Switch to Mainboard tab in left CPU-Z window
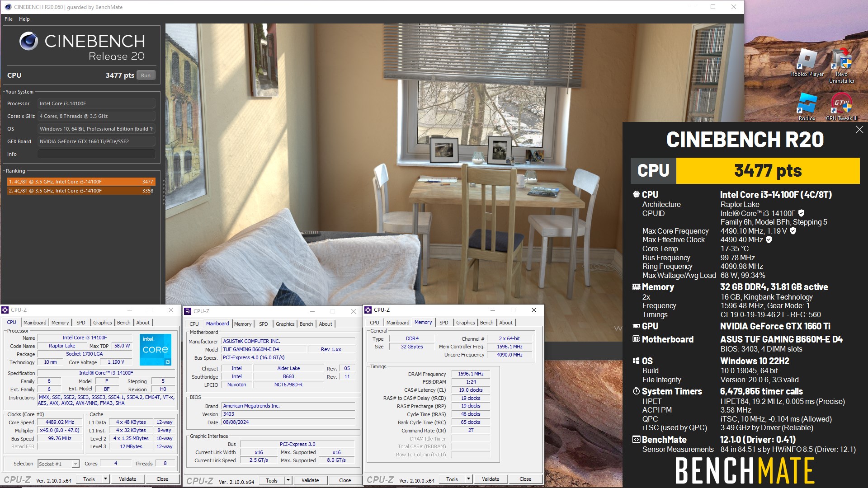Viewport: 868px width, 488px height. 35,323
